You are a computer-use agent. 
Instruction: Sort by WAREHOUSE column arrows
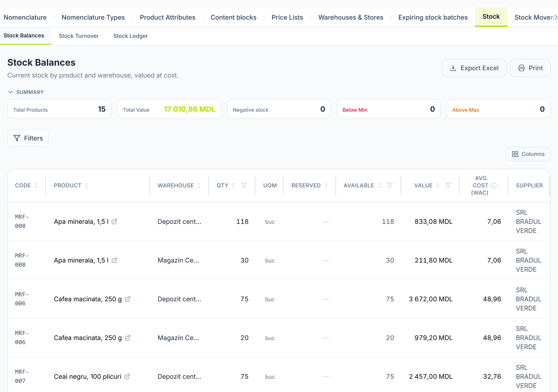199,185
